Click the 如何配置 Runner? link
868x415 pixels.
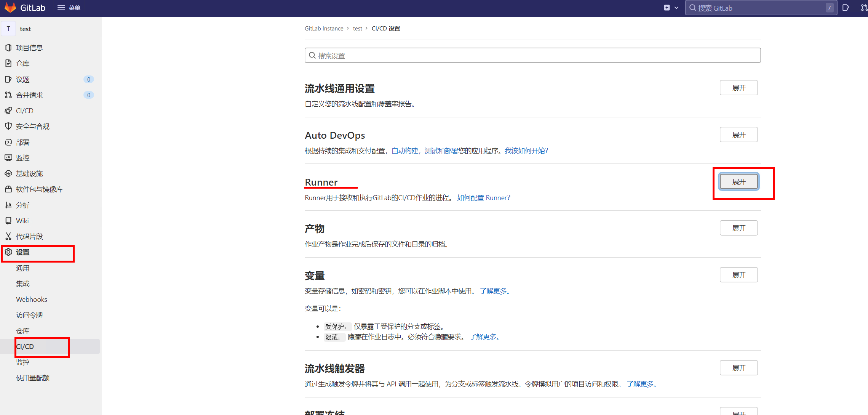(x=483, y=197)
